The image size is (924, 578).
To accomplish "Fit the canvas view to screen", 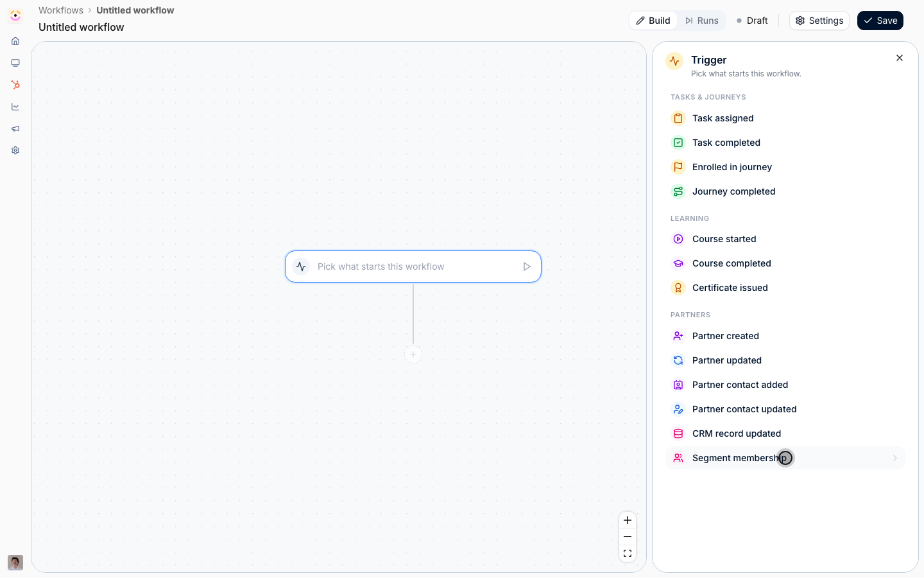I will tap(628, 554).
